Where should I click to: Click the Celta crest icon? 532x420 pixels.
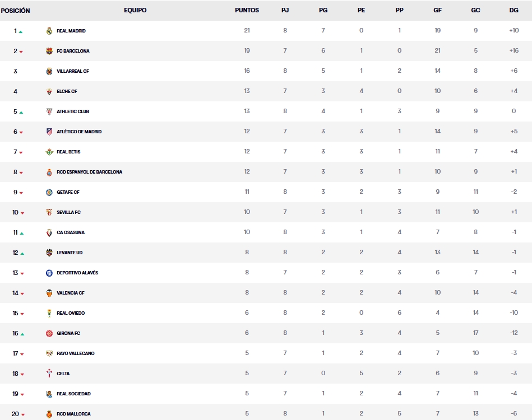[x=49, y=374]
